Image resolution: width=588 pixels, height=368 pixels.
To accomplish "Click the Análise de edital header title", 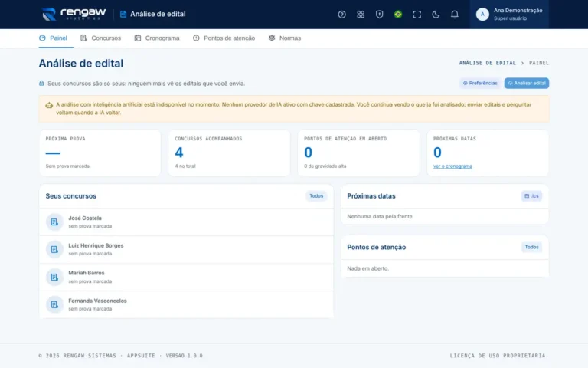I will [x=158, y=15].
